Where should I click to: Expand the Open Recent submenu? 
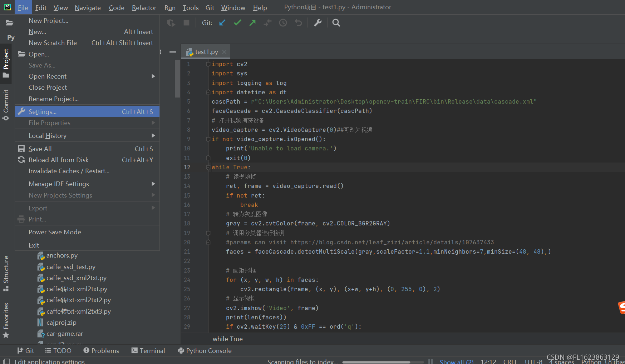[87, 76]
